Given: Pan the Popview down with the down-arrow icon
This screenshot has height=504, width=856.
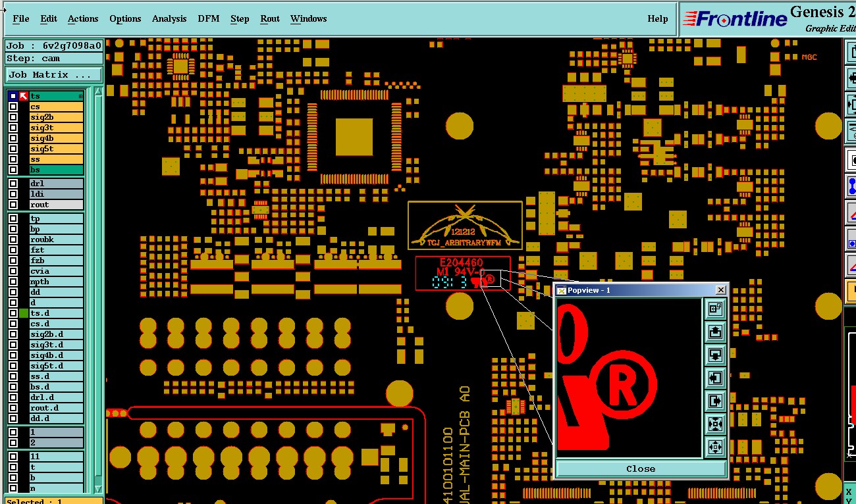Looking at the screenshot, I should pos(715,355).
